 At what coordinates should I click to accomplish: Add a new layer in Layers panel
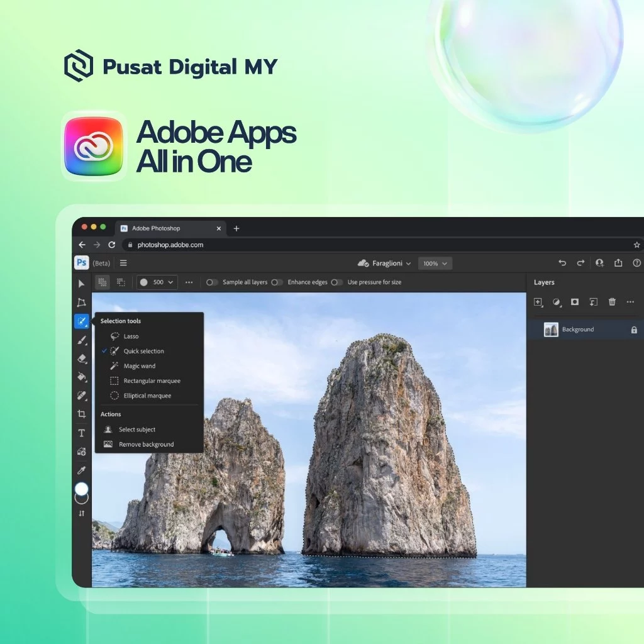[x=538, y=303]
